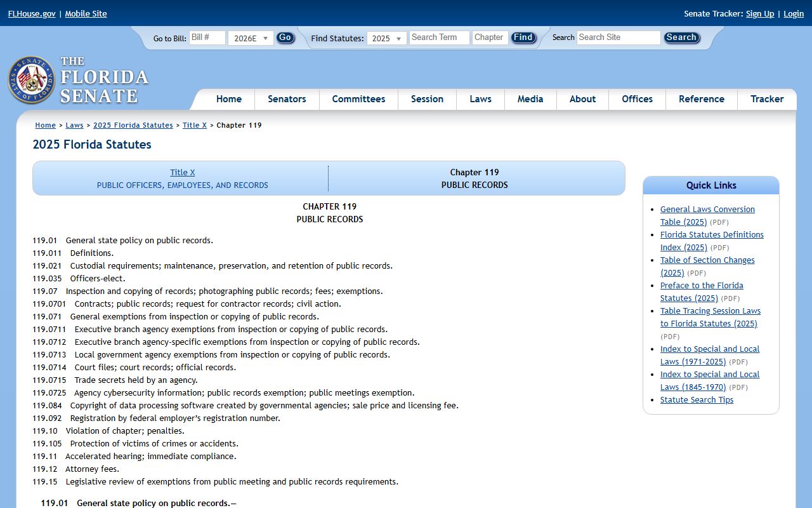
Task: Click section 119.07 Inspection and copying of records
Action: (207, 291)
